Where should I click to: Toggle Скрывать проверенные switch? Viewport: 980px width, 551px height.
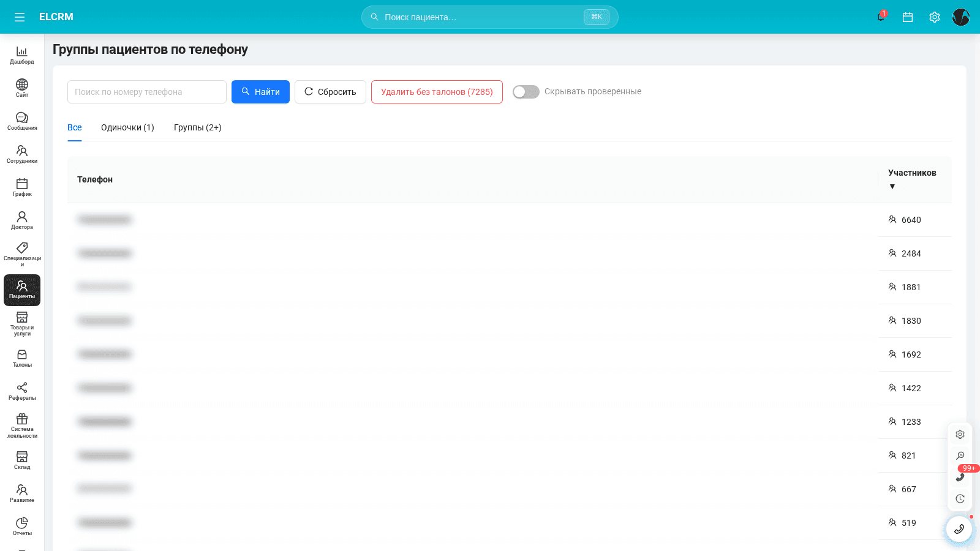point(526,92)
